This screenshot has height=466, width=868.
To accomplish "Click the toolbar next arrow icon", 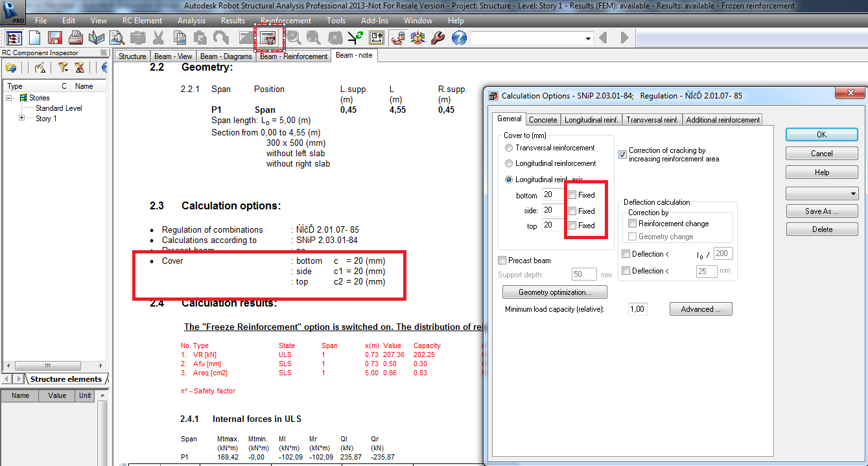I will [625, 38].
